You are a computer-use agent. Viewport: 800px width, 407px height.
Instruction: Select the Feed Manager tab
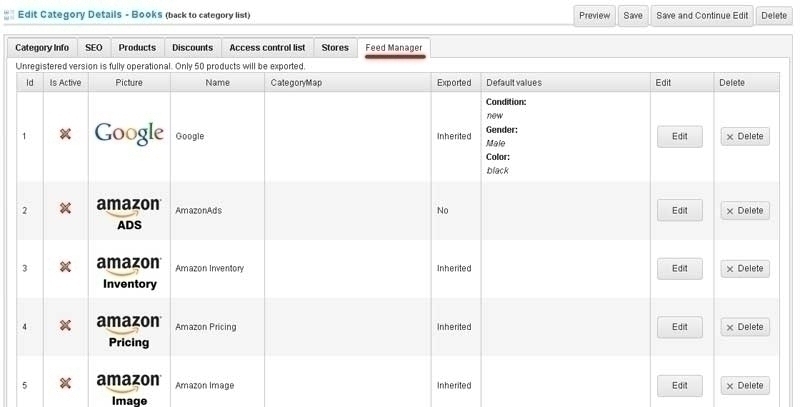(x=394, y=47)
